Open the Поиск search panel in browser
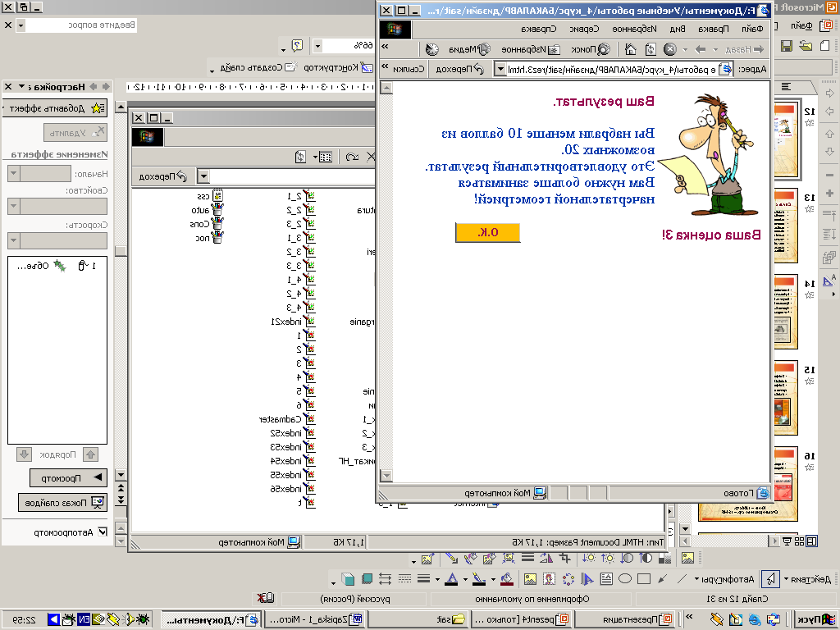The width and height of the screenshot is (840, 630). (x=590, y=49)
